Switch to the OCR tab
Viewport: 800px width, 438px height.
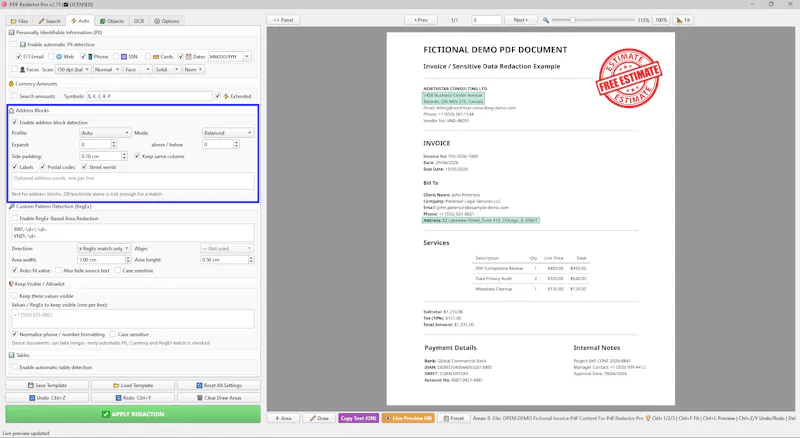point(139,21)
